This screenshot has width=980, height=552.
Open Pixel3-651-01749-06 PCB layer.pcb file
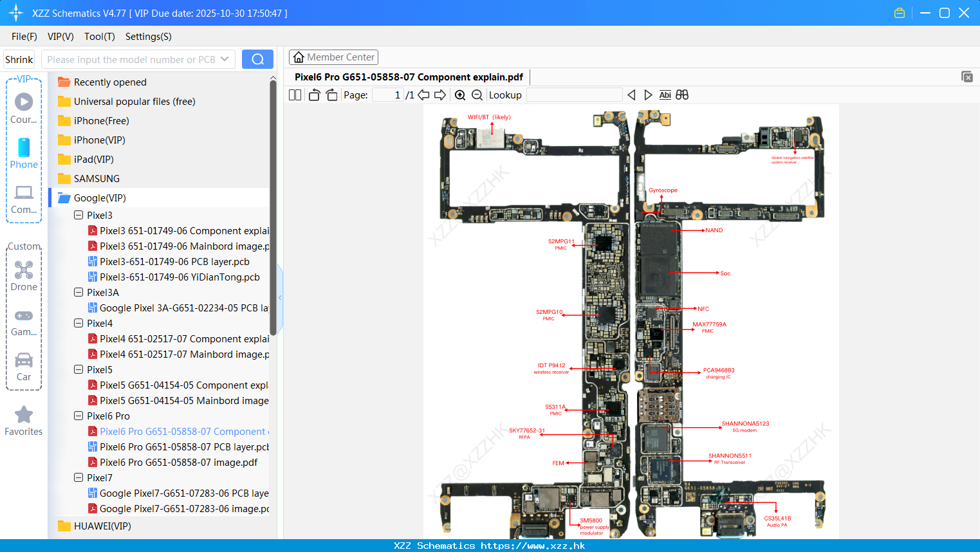[x=169, y=261]
